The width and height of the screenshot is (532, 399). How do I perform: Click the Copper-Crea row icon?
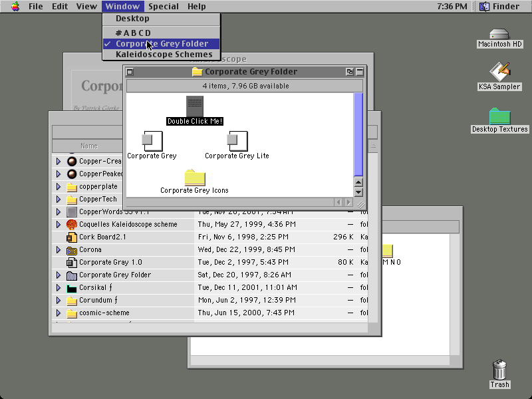(x=72, y=161)
